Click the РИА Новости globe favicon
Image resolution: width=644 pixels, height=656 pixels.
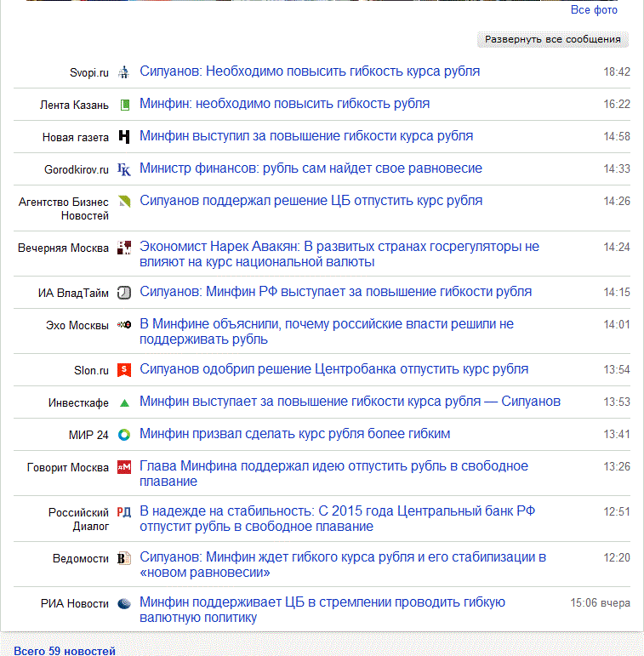(x=124, y=604)
